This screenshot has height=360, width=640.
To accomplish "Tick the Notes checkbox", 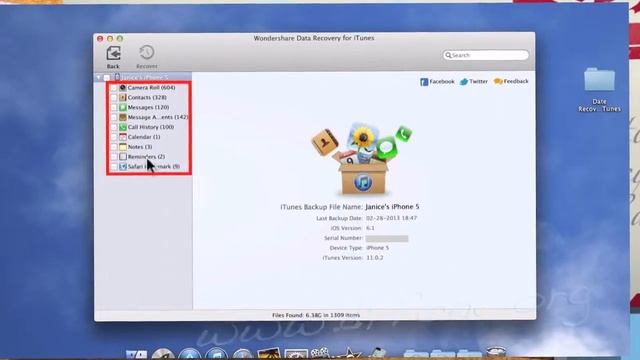I will (x=114, y=147).
